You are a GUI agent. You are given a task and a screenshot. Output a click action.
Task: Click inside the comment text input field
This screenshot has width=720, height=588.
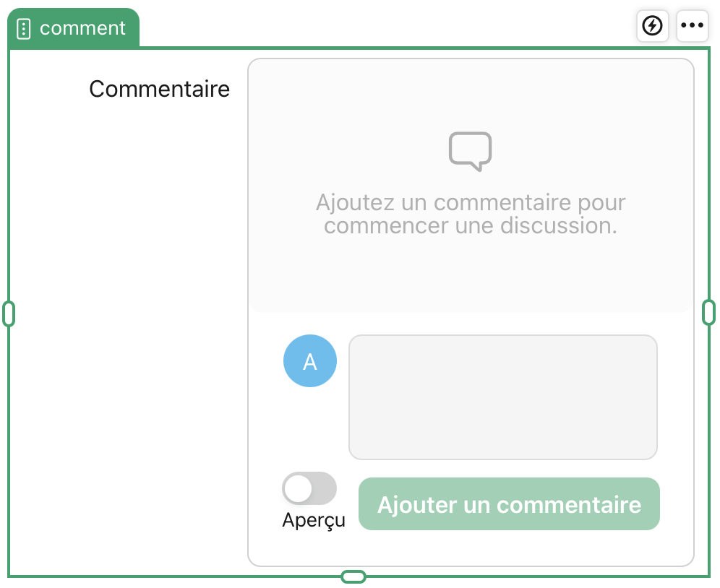coord(502,397)
